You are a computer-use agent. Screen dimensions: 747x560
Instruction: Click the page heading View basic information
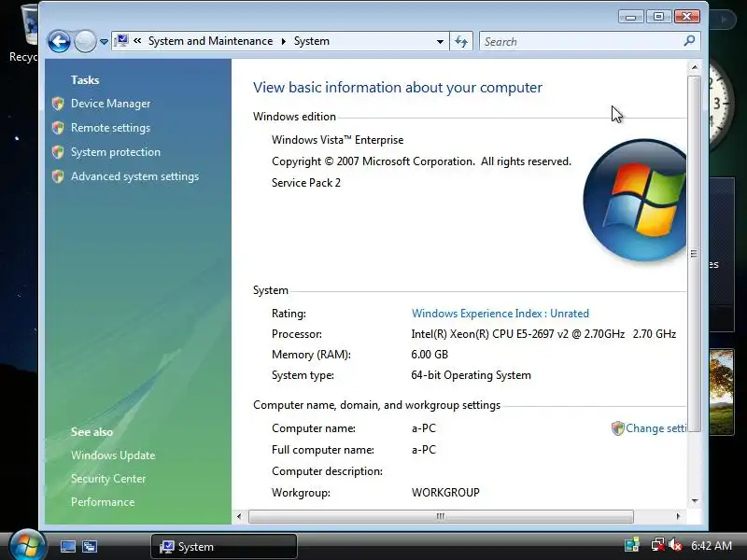398,88
